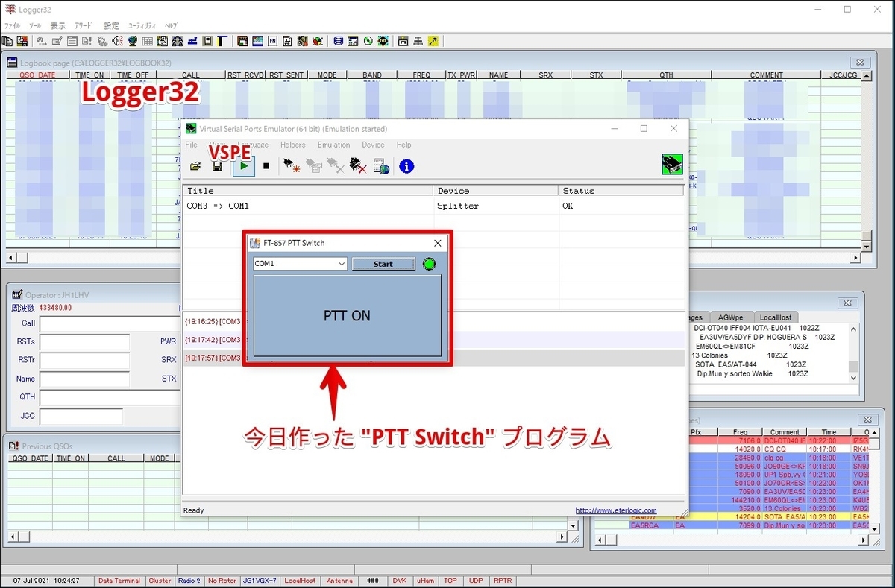Open the ツール menu in Logger32
Image resolution: width=895 pixels, height=588 pixels.
click(x=35, y=25)
